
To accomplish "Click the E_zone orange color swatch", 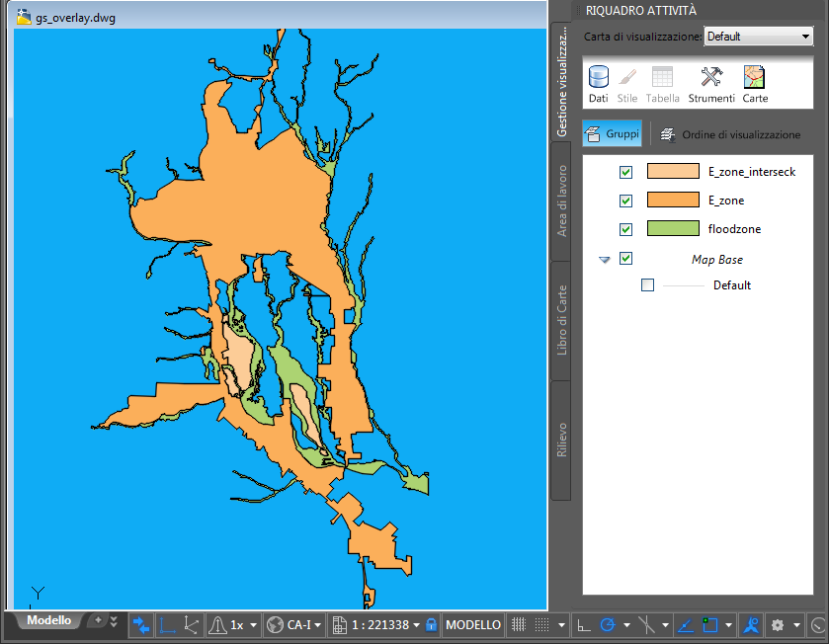I will 672,201.
